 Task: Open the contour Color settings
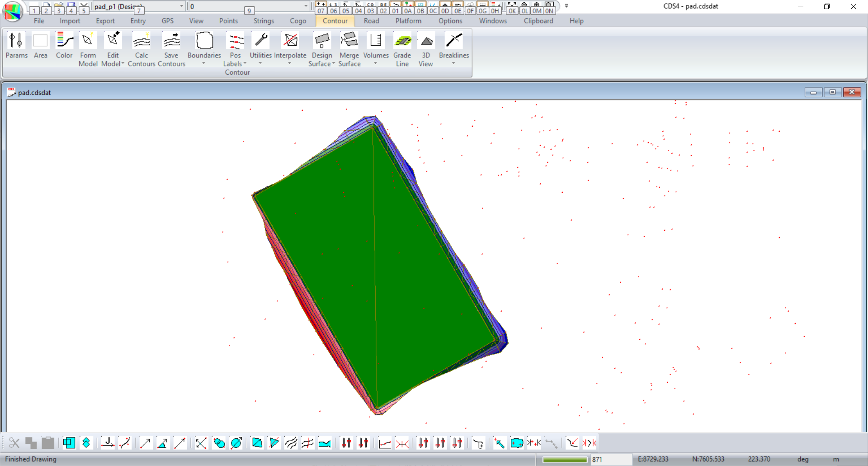point(64,46)
